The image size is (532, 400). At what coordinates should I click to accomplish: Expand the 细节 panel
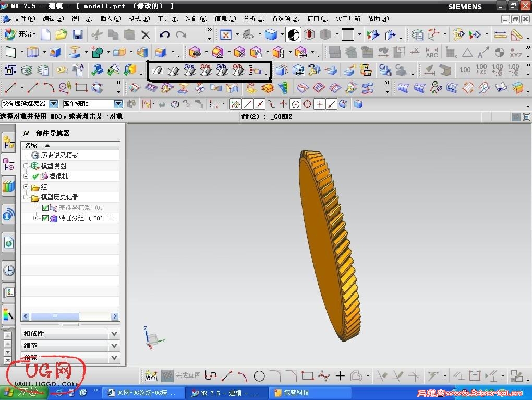tap(114, 346)
